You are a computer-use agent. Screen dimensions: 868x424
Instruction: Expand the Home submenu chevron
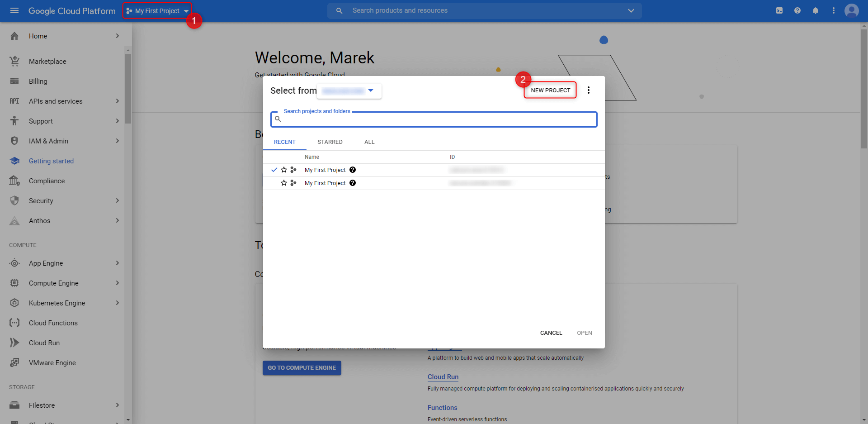click(118, 36)
